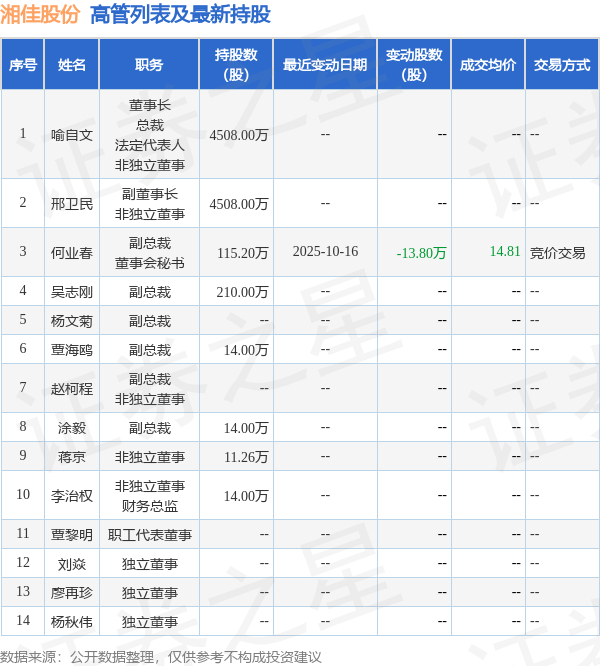Select the name 覃黎明
The height and width of the screenshot is (666, 600).
[72, 535]
